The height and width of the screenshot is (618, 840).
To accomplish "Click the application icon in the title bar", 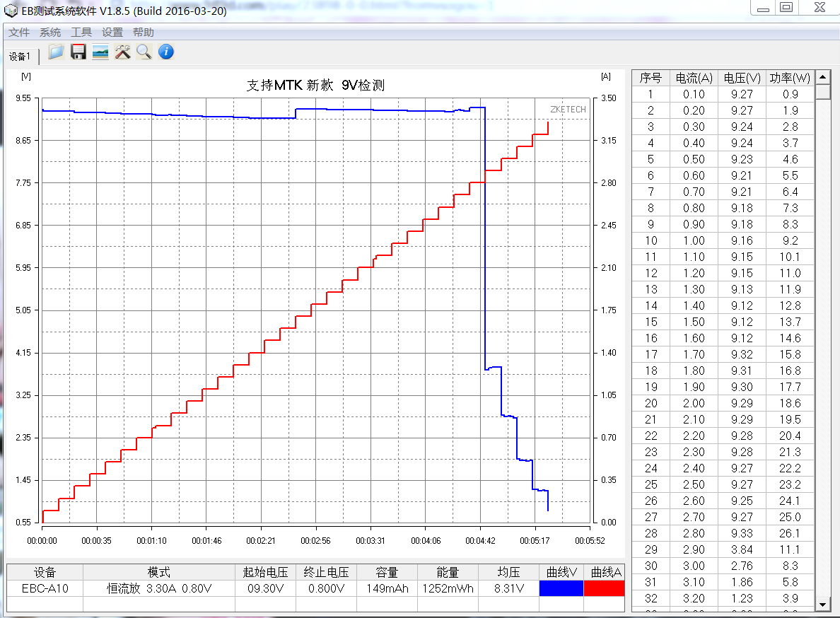I will pos(10,8).
